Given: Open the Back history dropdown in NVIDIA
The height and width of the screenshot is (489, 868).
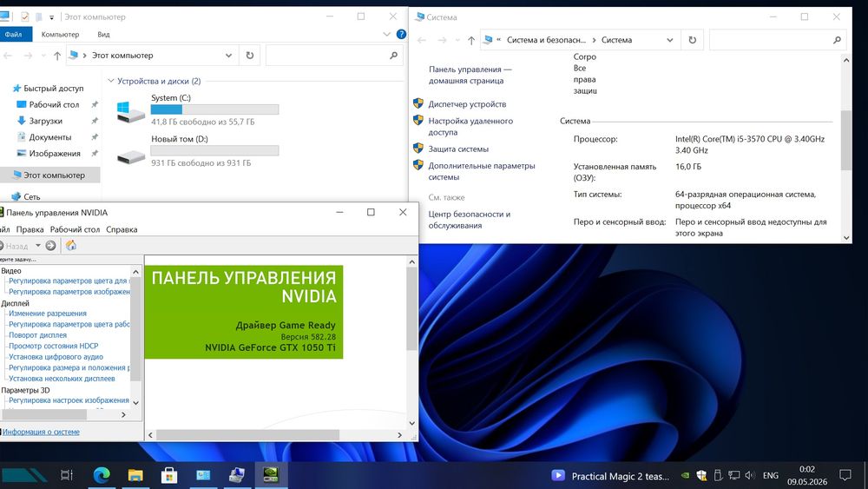Looking at the screenshot, I should [x=38, y=245].
